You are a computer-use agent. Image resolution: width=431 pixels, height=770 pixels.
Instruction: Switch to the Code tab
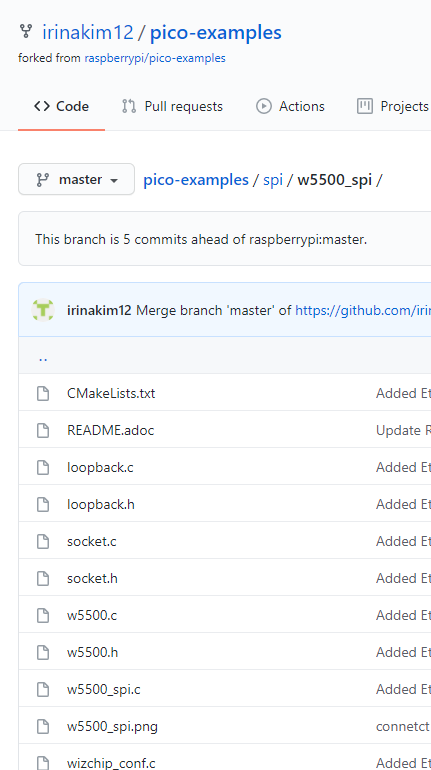pyautogui.click(x=61, y=106)
